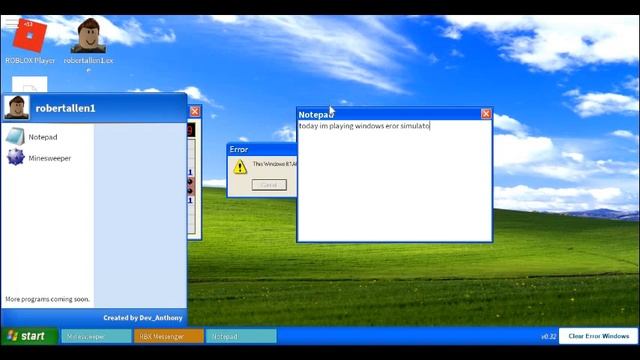This screenshot has height=360, width=640.
Task: Switch to RBX Messenger taskbar tab
Action: (169, 336)
